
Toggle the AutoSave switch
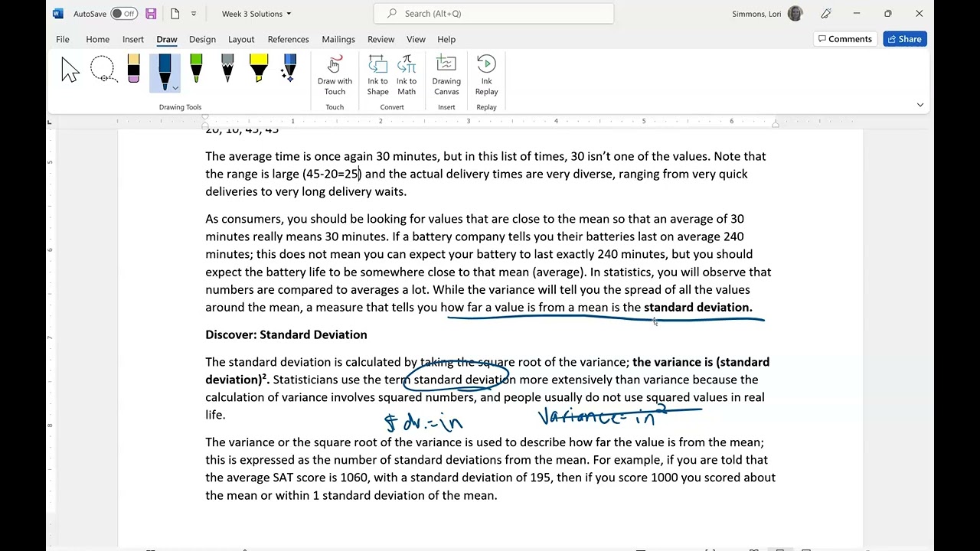pyautogui.click(x=124, y=14)
